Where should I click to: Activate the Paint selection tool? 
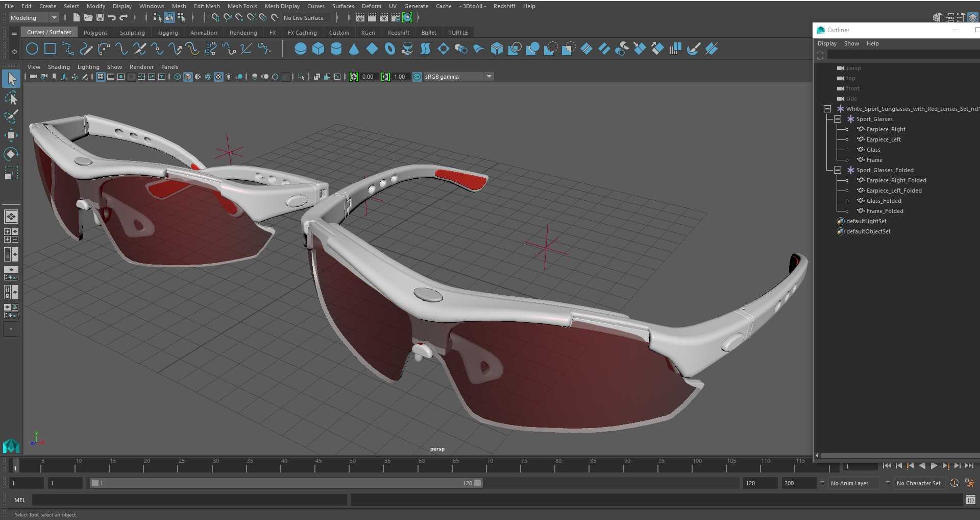click(11, 116)
